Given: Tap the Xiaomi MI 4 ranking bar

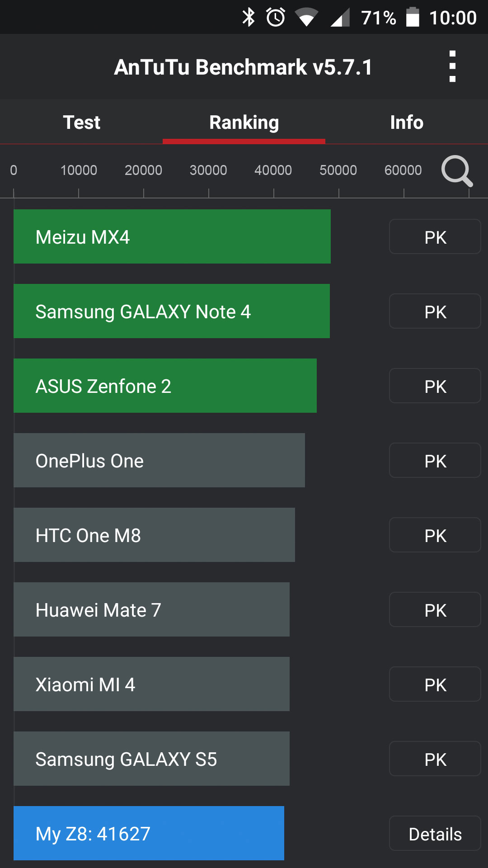Looking at the screenshot, I should coord(151,684).
